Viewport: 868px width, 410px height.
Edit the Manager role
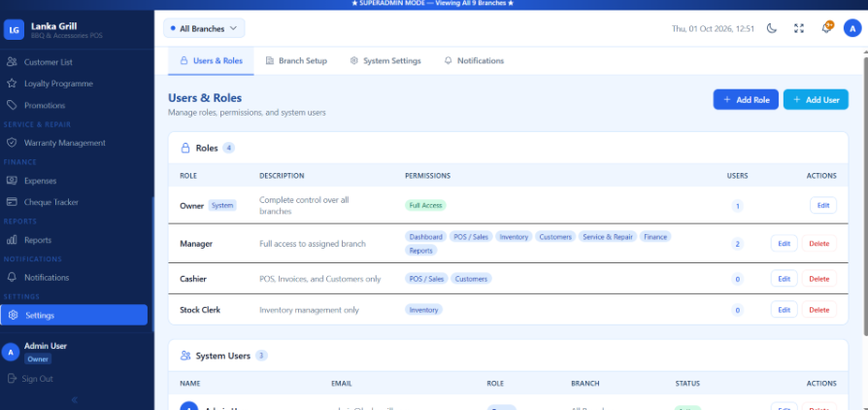tap(784, 243)
